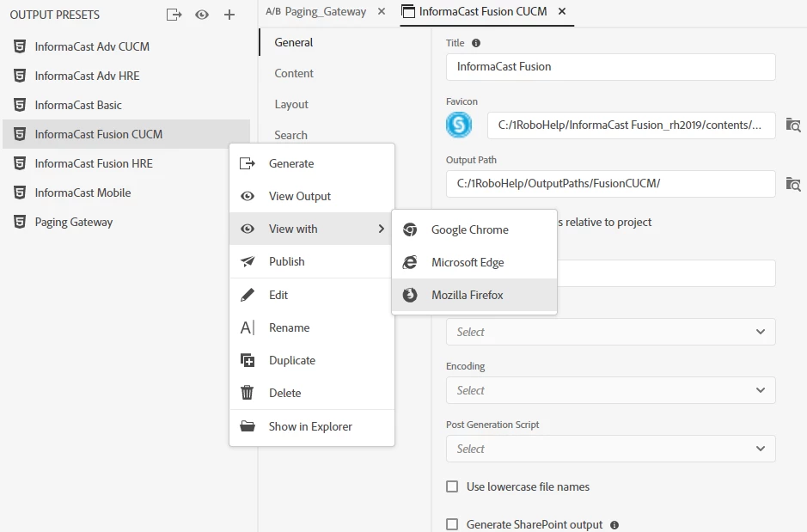Click the Title info icon

pos(476,43)
